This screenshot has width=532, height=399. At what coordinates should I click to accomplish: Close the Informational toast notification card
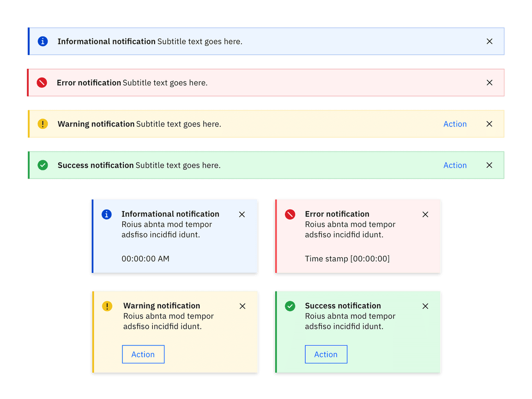[x=242, y=214]
